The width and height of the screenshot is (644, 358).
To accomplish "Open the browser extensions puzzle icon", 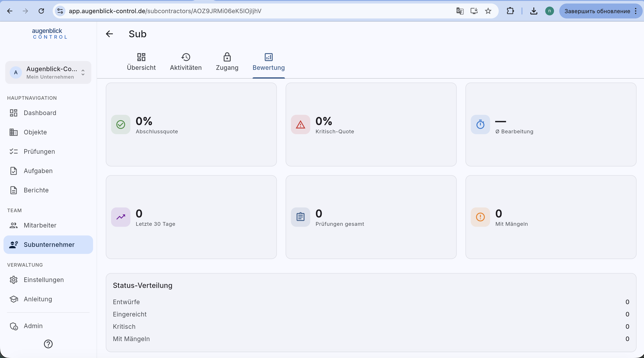I will (x=510, y=11).
